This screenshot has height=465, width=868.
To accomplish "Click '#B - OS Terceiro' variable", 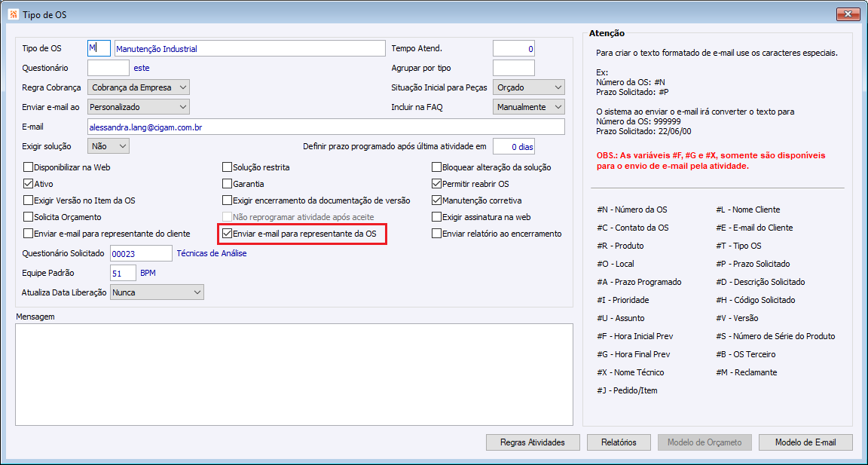I will [x=746, y=354].
